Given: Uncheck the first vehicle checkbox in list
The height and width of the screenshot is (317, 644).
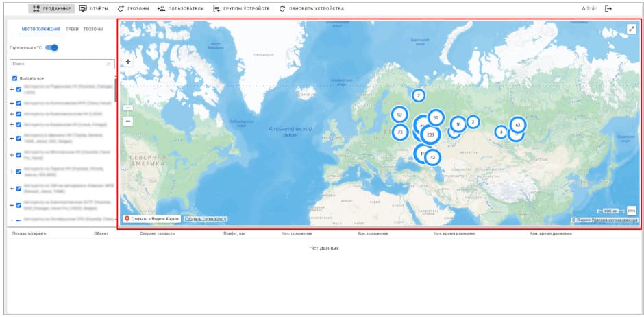Looking at the screenshot, I should [x=19, y=89].
